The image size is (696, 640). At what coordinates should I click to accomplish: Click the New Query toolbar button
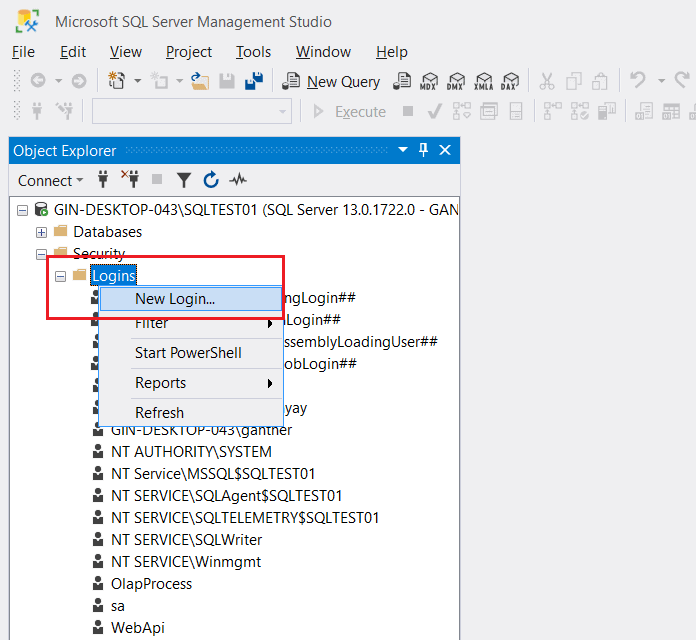pyautogui.click(x=331, y=81)
